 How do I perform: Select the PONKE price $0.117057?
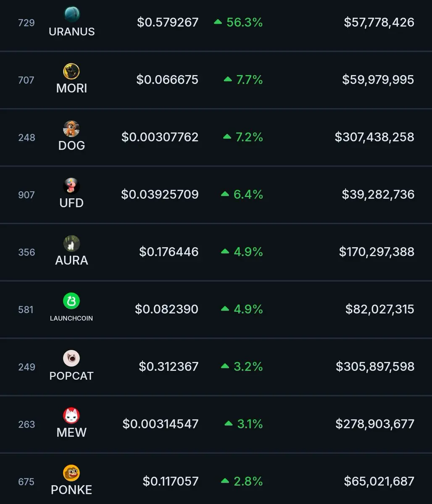pyautogui.click(x=171, y=481)
